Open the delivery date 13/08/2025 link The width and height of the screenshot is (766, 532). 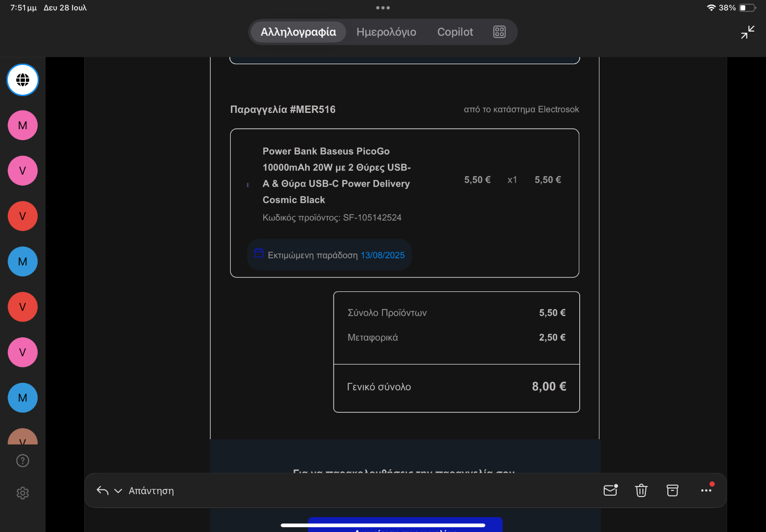coord(383,255)
